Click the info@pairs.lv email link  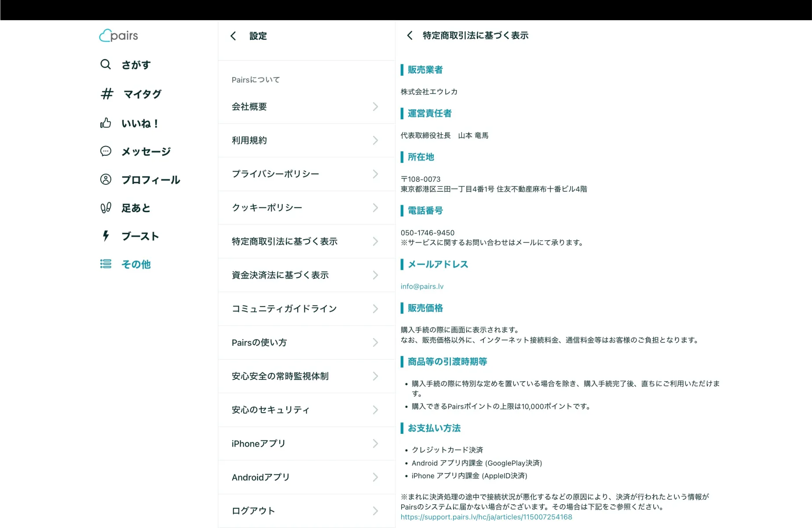422,286
